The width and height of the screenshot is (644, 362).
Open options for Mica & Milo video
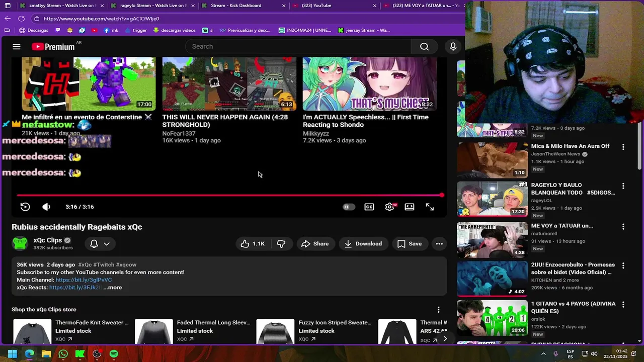tap(623, 147)
